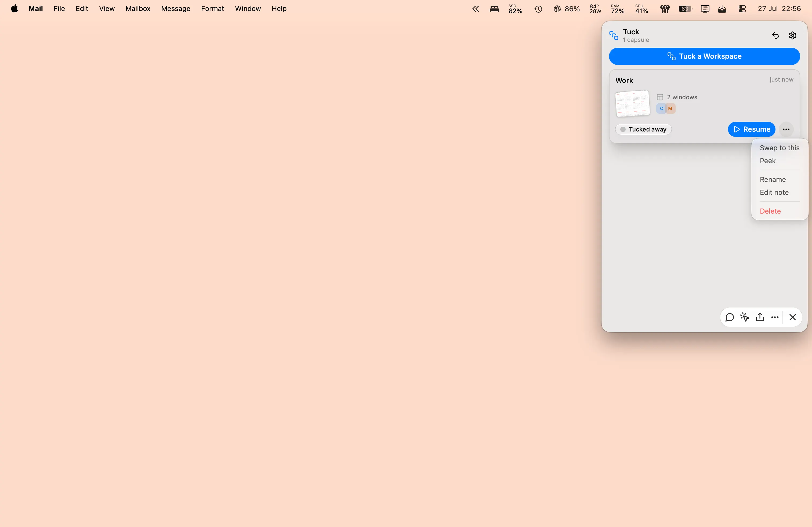812x527 pixels.
Task: Click the date and time 27 Jul 22:56
Action: click(779, 9)
